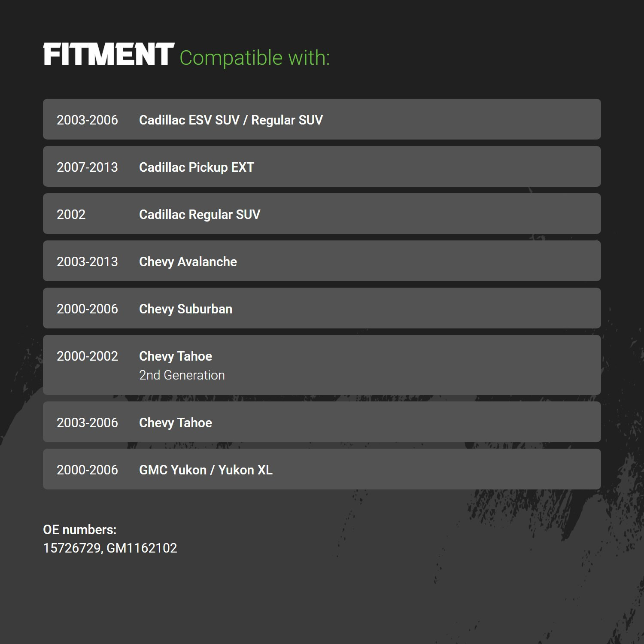Select the Chevy Avalanche row
Viewport: 644px width, 644px height.
click(x=322, y=261)
